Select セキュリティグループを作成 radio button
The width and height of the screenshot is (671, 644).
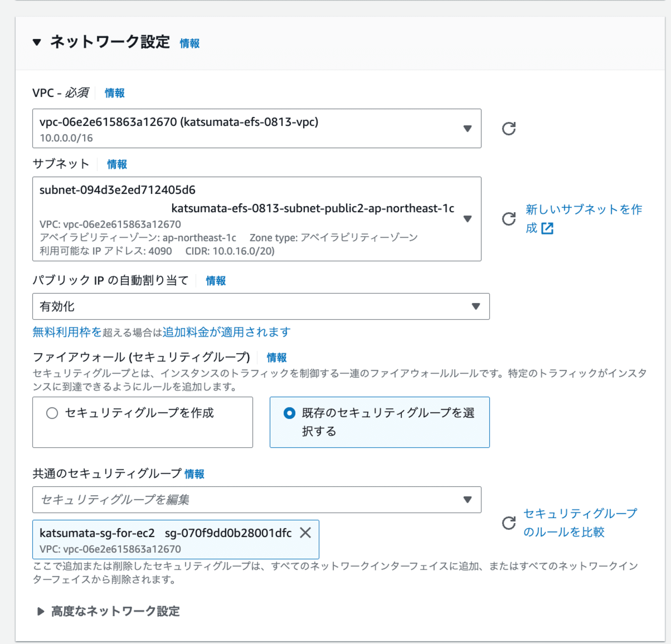point(52,413)
